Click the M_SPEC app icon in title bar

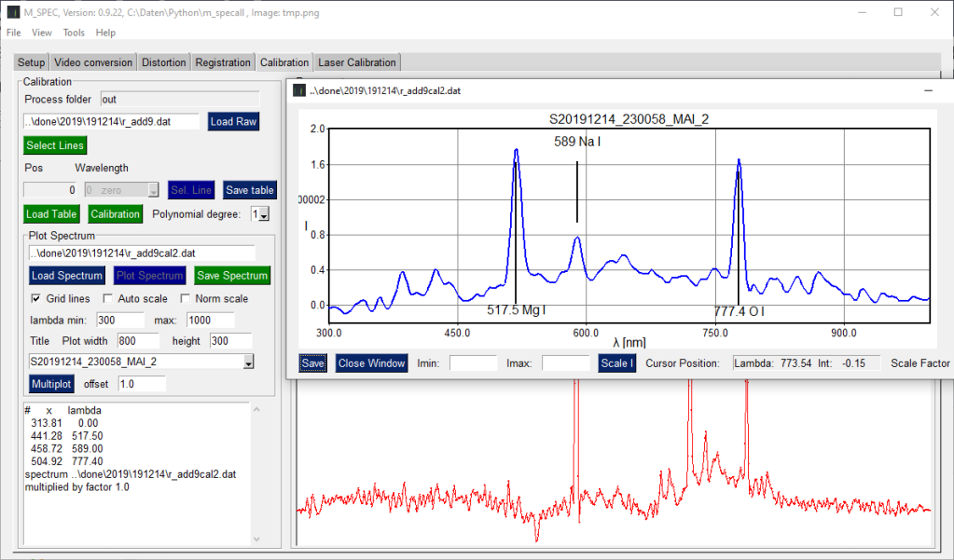point(12,12)
